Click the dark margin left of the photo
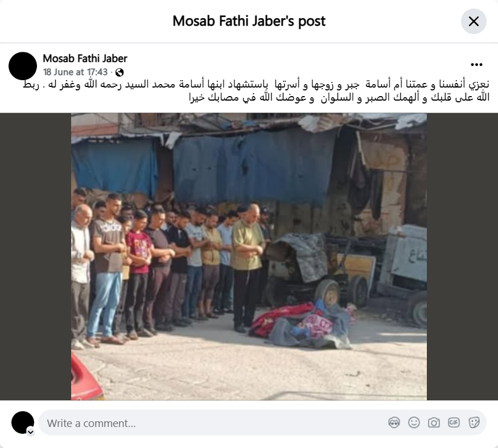Screen dimensions: 498x448 [x=35, y=256]
